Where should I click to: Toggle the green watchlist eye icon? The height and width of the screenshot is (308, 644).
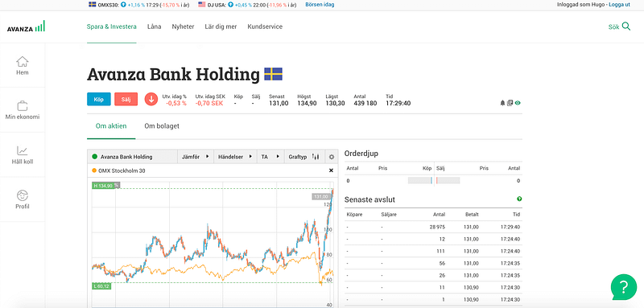518,103
